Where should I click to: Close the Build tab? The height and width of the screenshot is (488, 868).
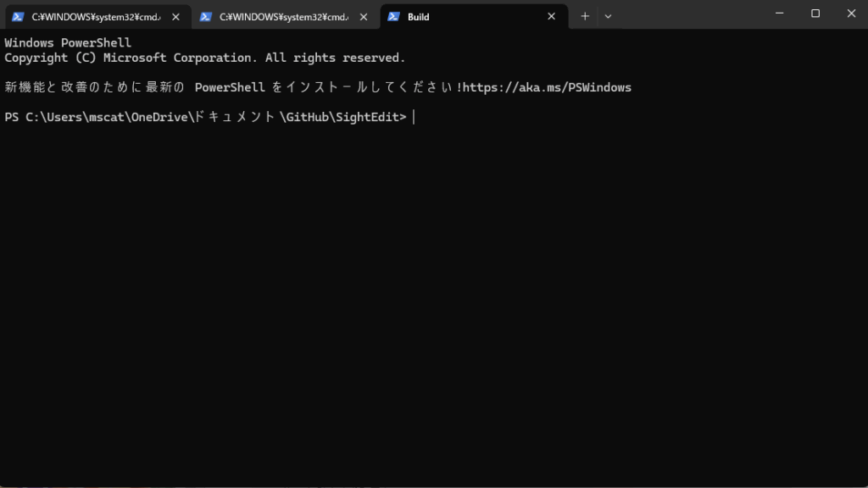click(x=551, y=16)
